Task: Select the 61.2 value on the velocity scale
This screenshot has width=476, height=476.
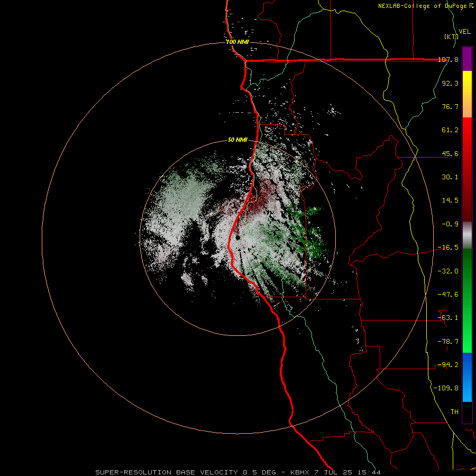Action: coord(450,130)
